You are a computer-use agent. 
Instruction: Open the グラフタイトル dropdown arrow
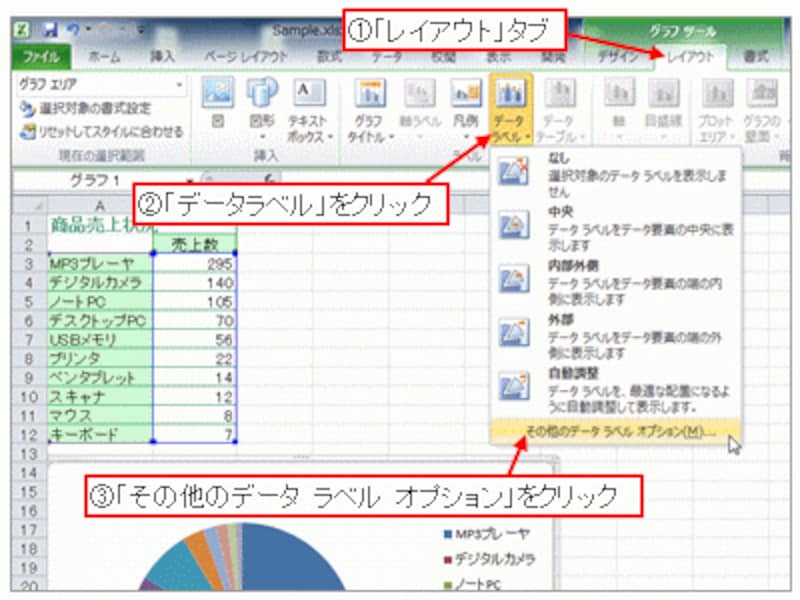click(392, 137)
